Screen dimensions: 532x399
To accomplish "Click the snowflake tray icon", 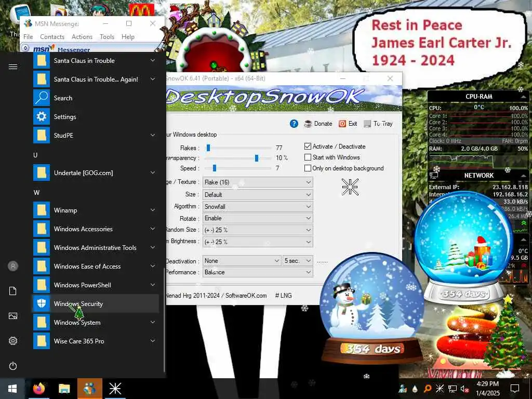I will click(440, 389).
